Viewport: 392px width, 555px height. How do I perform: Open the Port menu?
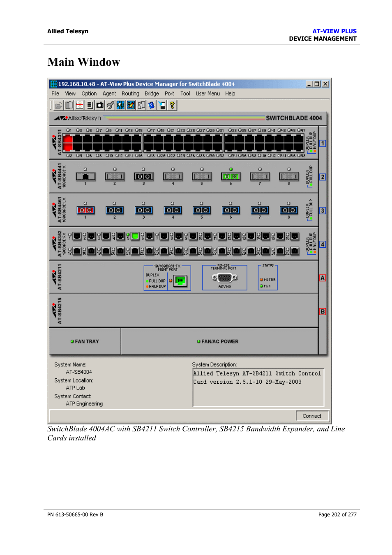pos(169,94)
